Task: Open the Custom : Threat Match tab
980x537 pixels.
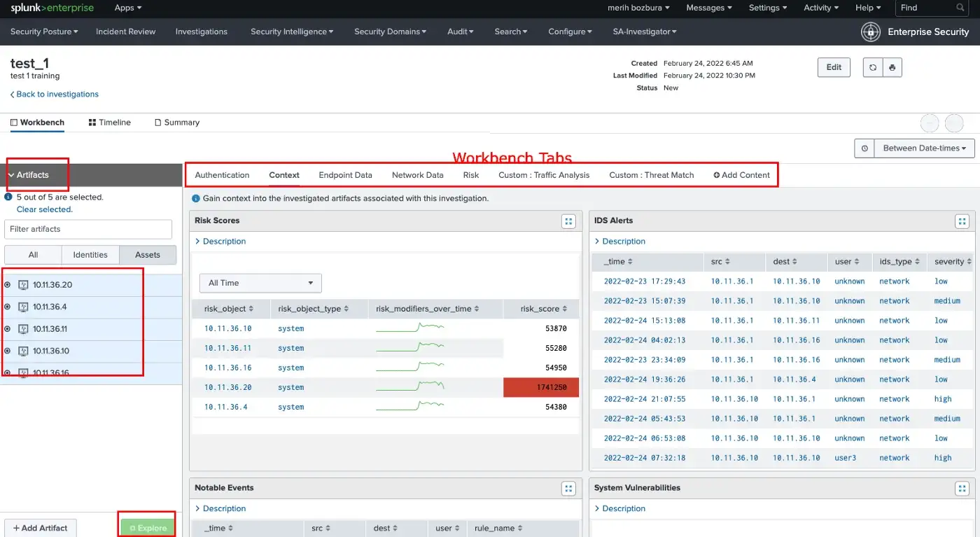Action: point(652,175)
